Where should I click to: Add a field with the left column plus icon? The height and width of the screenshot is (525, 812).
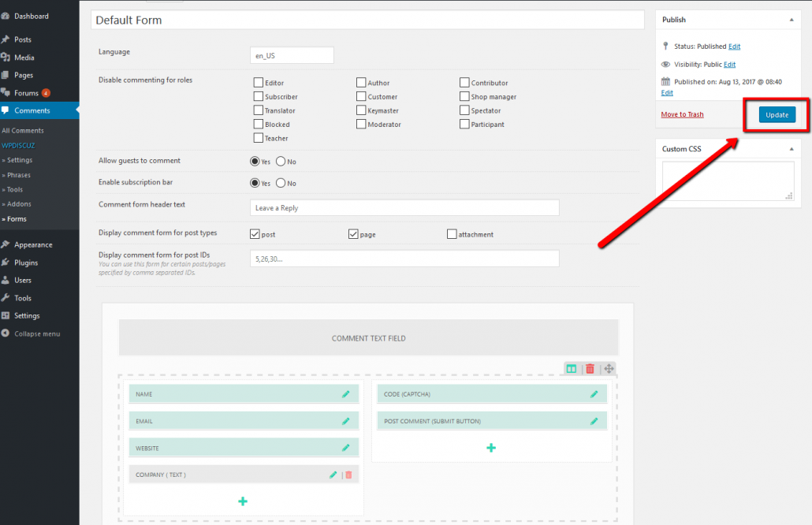(x=243, y=501)
